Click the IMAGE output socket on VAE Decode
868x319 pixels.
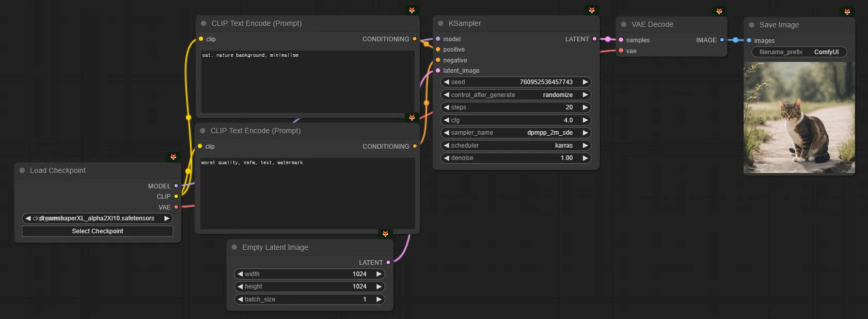click(x=722, y=40)
